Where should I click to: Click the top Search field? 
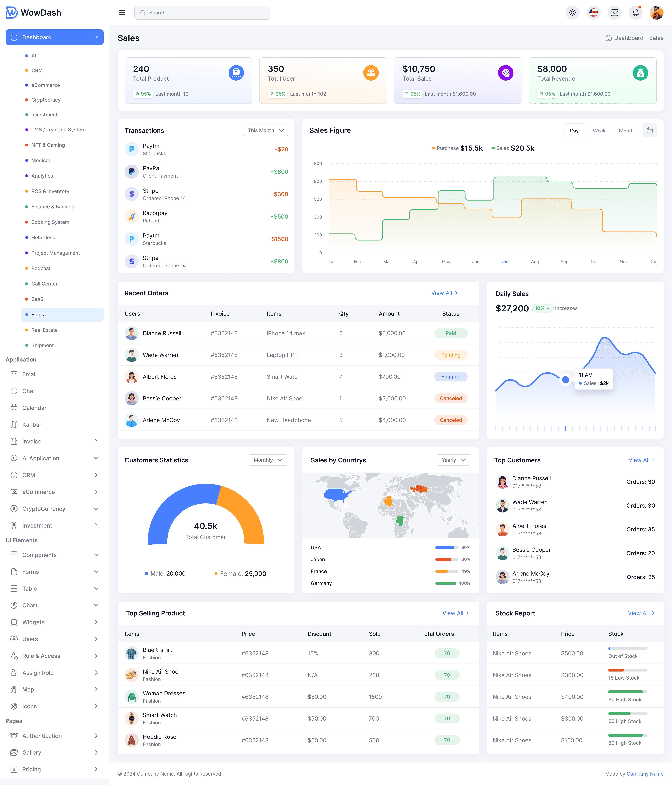[202, 12]
